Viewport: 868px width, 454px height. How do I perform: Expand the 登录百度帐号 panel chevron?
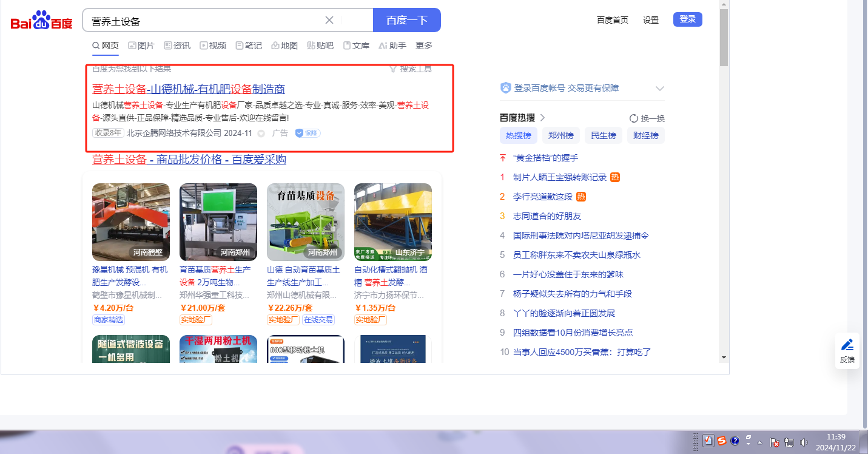coord(660,89)
